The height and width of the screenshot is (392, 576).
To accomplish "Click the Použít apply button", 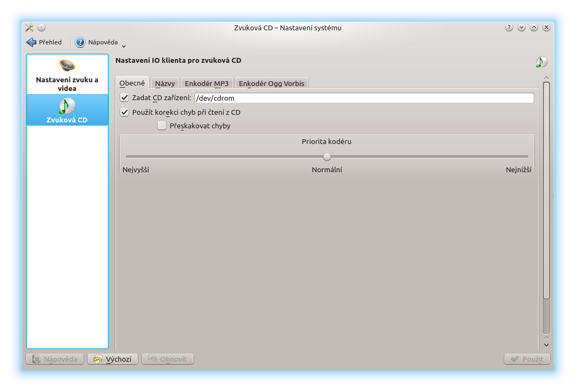I will (x=527, y=359).
